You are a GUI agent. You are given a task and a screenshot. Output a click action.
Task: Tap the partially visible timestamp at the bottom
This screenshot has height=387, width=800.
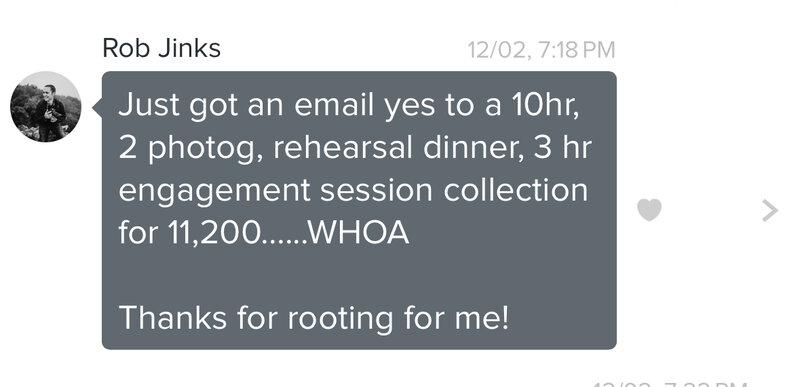[670, 383]
